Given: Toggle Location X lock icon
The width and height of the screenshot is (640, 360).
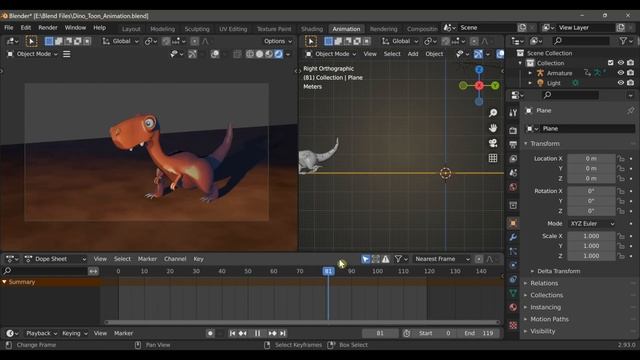Looking at the screenshot, I should [621, 158].
